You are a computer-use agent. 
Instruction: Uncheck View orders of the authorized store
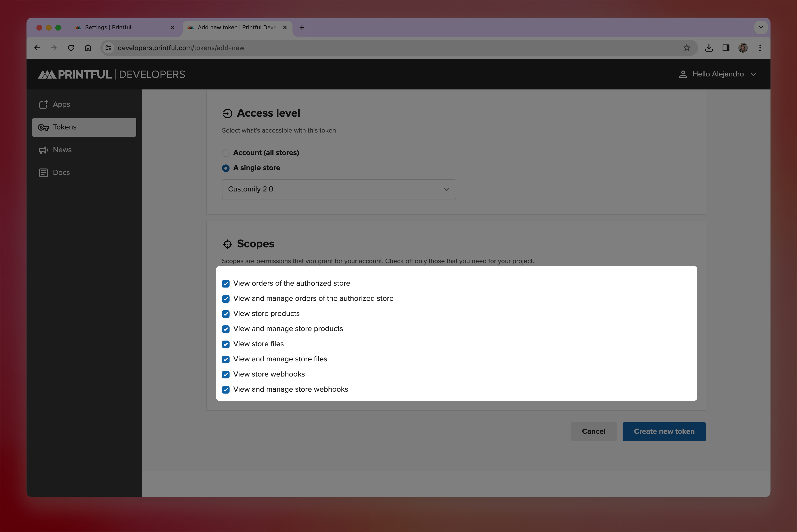[x=226, y=284]
